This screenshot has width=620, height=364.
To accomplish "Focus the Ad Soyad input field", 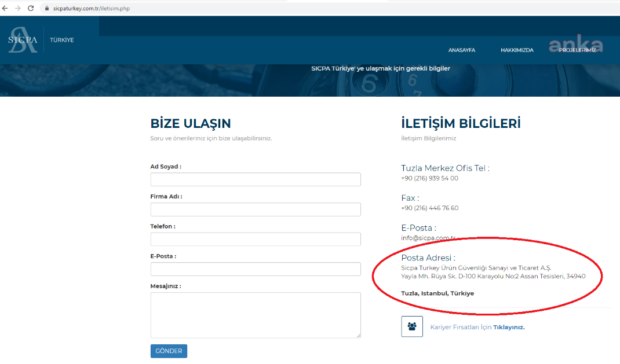I will [x=255, y=179].
